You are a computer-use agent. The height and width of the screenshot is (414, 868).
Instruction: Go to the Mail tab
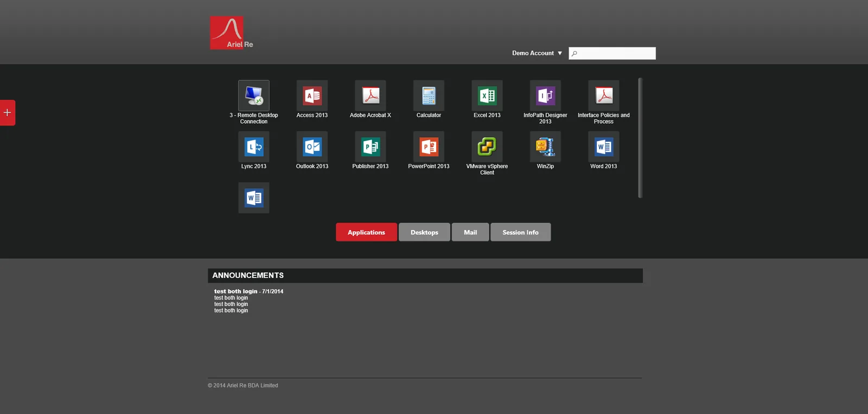point(470,232)
